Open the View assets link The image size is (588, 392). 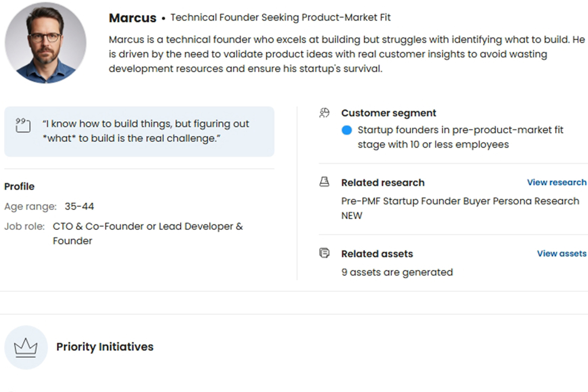561,254
